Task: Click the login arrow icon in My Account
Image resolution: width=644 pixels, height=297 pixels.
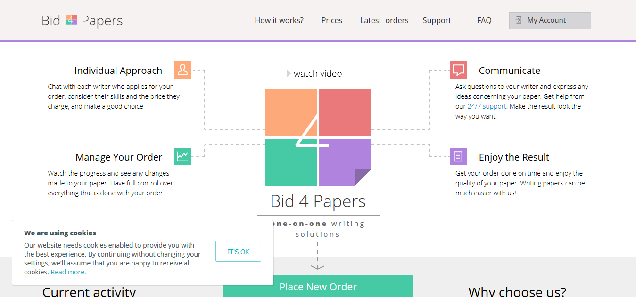Action: pos(519,20)
